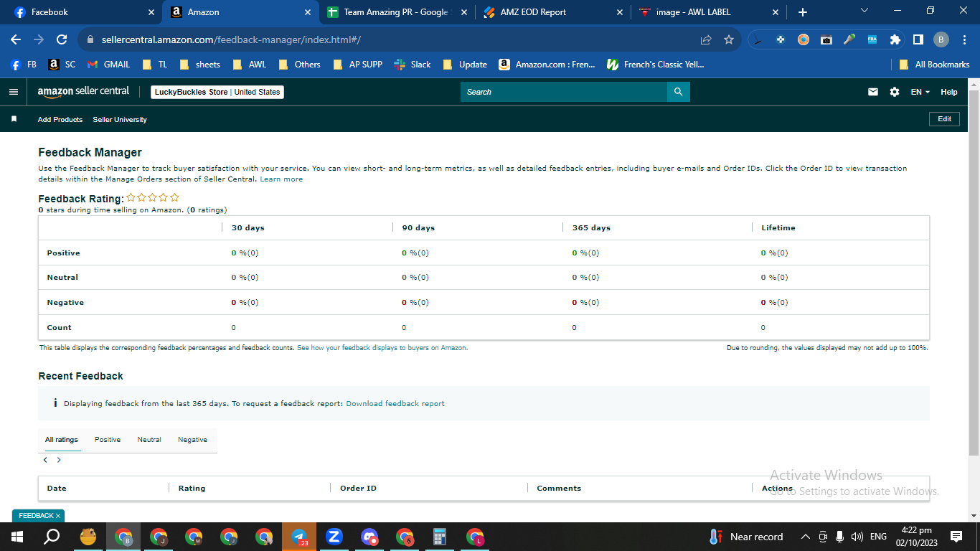Open the Seller Central settings gear

click(x=894, y=92)
